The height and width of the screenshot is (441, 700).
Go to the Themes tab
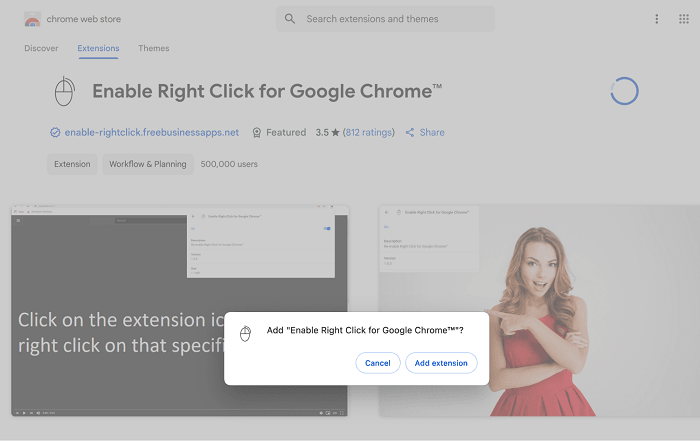[x=154, y=48]
